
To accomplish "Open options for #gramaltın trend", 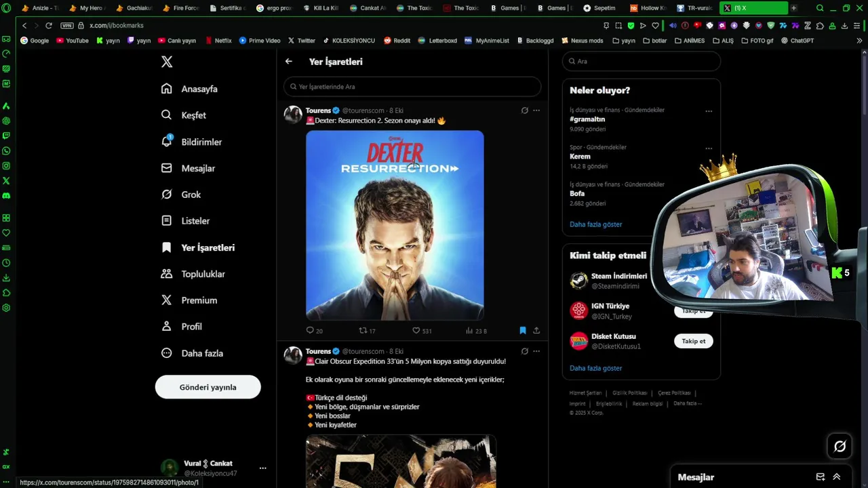I will point(709,111).
